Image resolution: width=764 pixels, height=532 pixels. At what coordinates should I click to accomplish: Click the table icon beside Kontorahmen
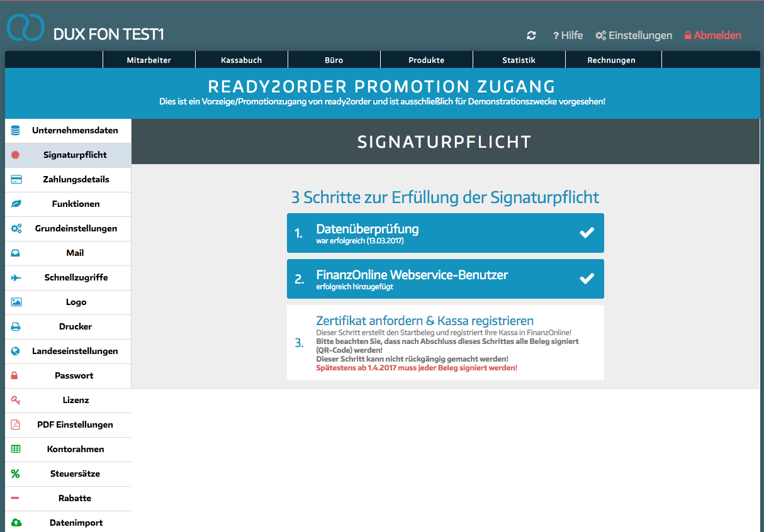tap(16, 449)
